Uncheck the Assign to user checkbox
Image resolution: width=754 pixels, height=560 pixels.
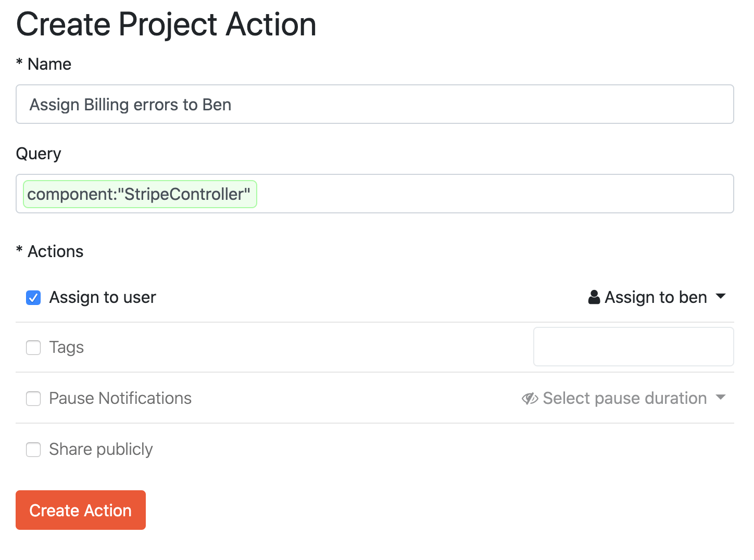[33, 298]
